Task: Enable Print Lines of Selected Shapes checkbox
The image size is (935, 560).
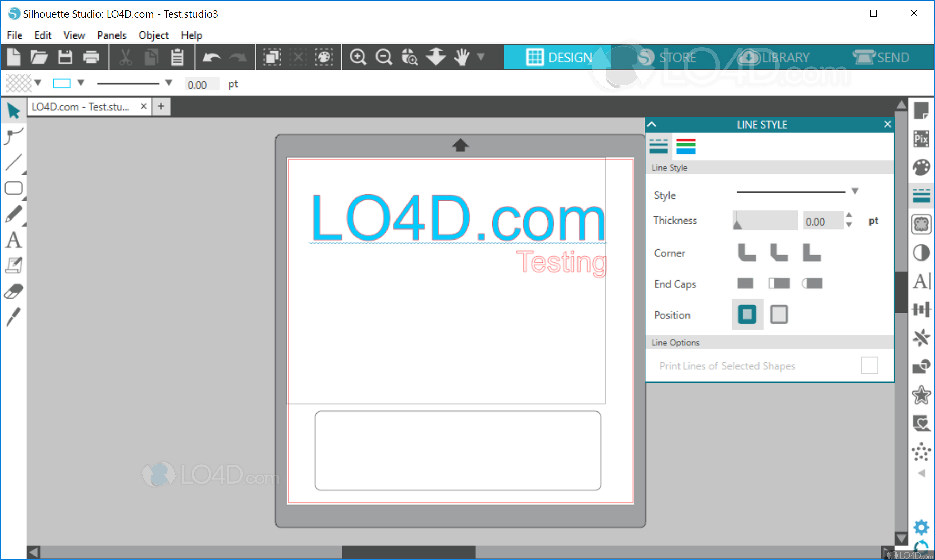Action: click(x=869, y=365)
